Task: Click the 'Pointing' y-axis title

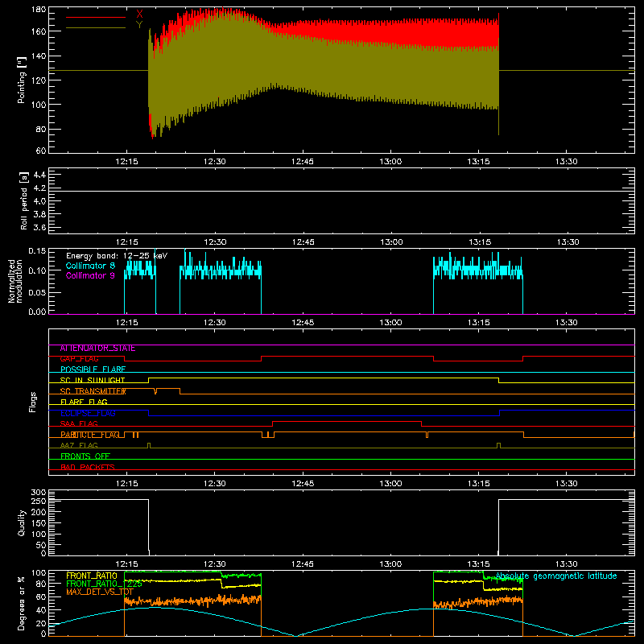Action: coord(22,80)
